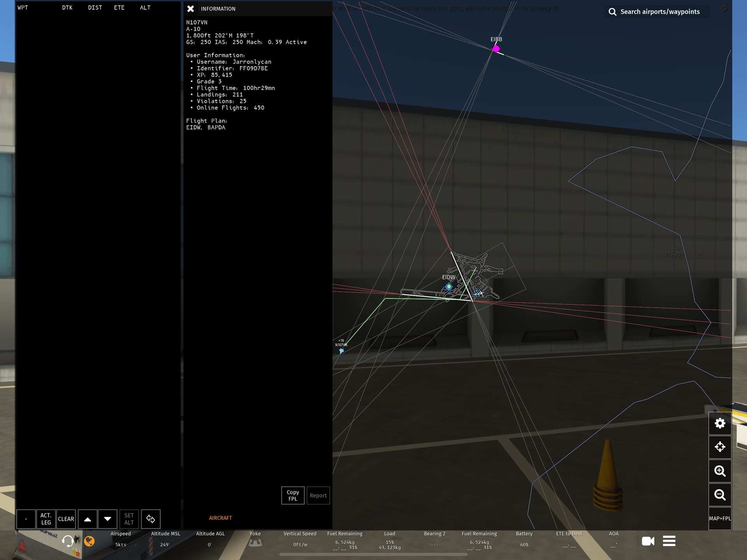Click the orange globe map icon
Viewport: 747px width, 560px height.
point(89,541)
